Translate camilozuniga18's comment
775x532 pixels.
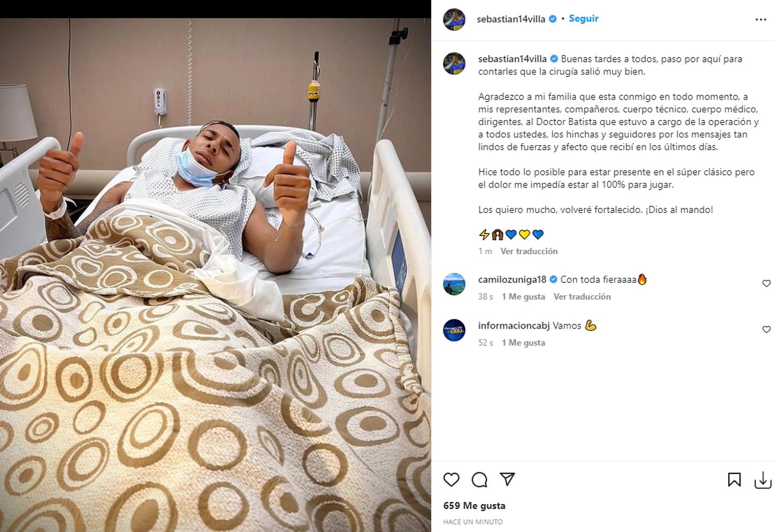(x=582, y=296)
